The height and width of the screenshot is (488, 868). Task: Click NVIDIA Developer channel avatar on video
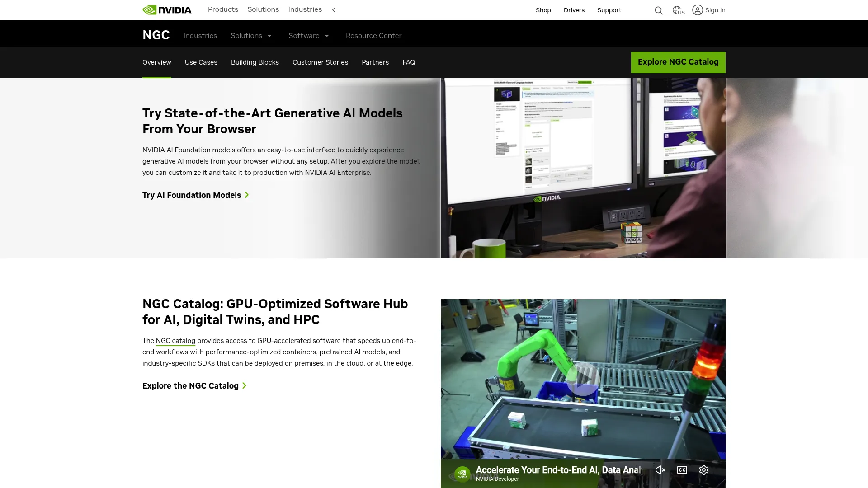pos(462,474)
